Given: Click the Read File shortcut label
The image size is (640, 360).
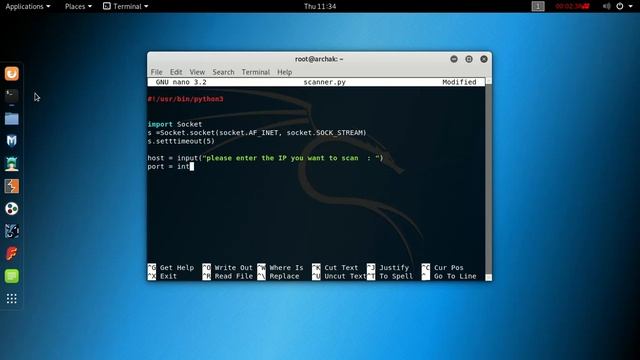Looking at the screenshot, I should click(x=234, y=276).
